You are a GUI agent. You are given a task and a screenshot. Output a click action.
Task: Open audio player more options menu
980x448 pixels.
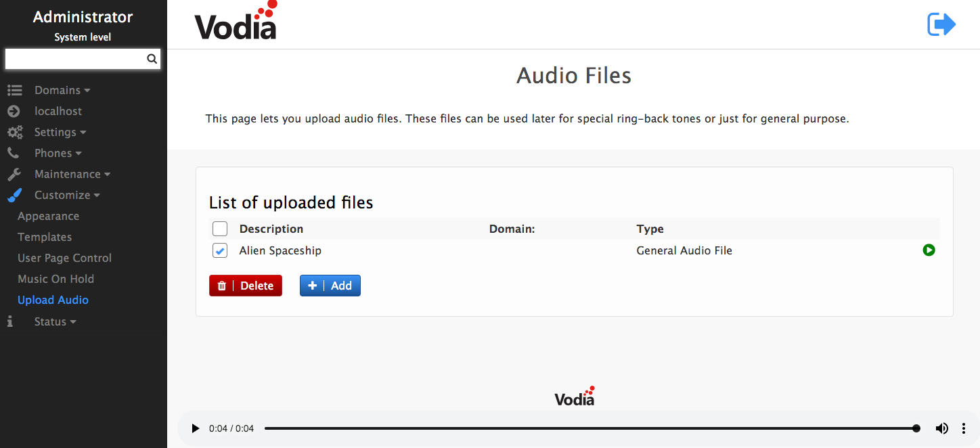tap(964, 428)
